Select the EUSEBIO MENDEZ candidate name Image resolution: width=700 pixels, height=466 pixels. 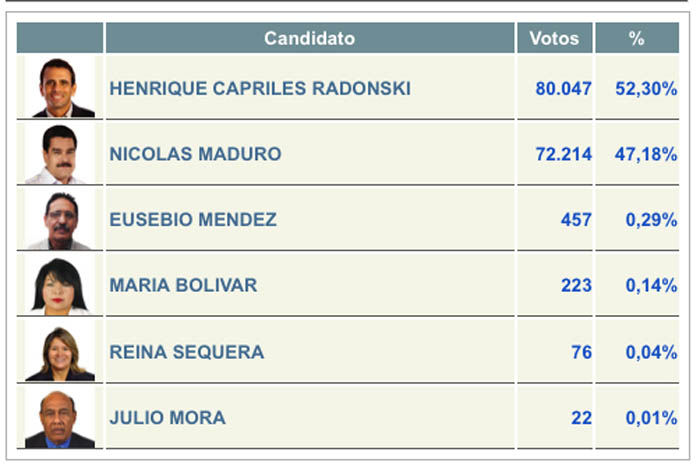pos(193,220)
